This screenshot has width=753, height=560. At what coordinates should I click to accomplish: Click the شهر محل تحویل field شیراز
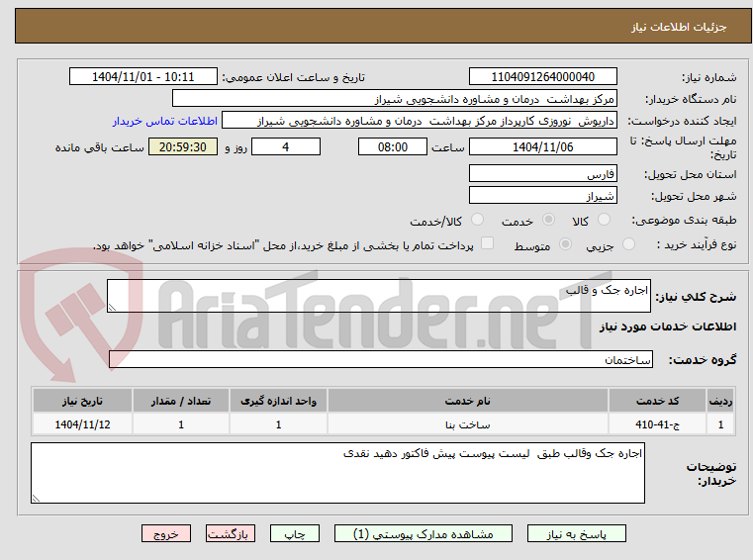[x=542, y=196]
